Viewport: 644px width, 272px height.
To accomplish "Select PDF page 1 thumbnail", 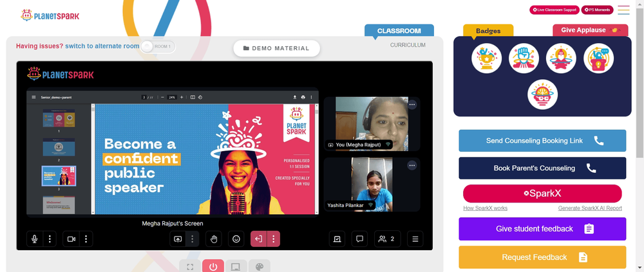I will pyautogui.click(x=59, y=118).
